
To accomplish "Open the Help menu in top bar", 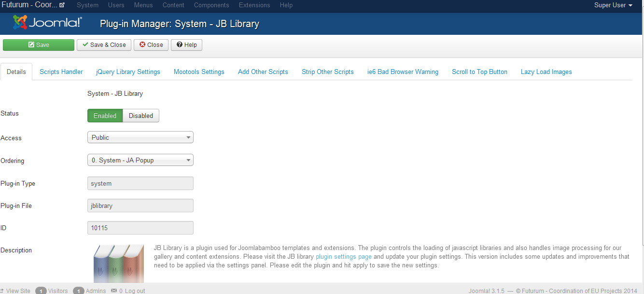I will (x=286, y=5).
